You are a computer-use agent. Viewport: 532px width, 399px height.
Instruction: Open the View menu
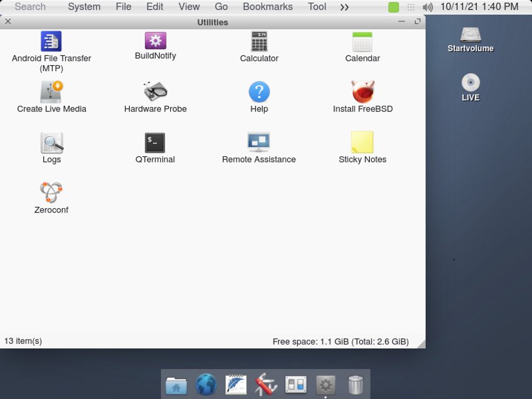coord(189,7)
